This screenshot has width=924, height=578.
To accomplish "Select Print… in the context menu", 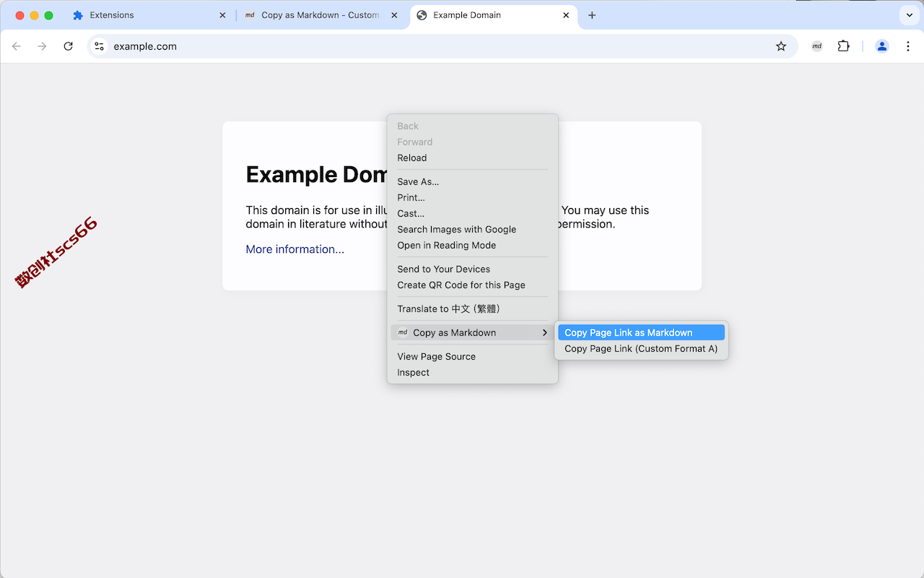I will pos(473,198).
